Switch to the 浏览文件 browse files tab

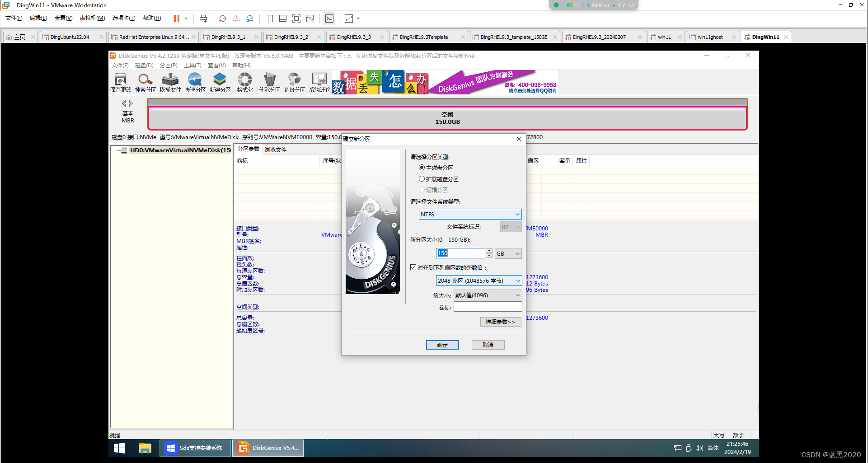point(276,150)
